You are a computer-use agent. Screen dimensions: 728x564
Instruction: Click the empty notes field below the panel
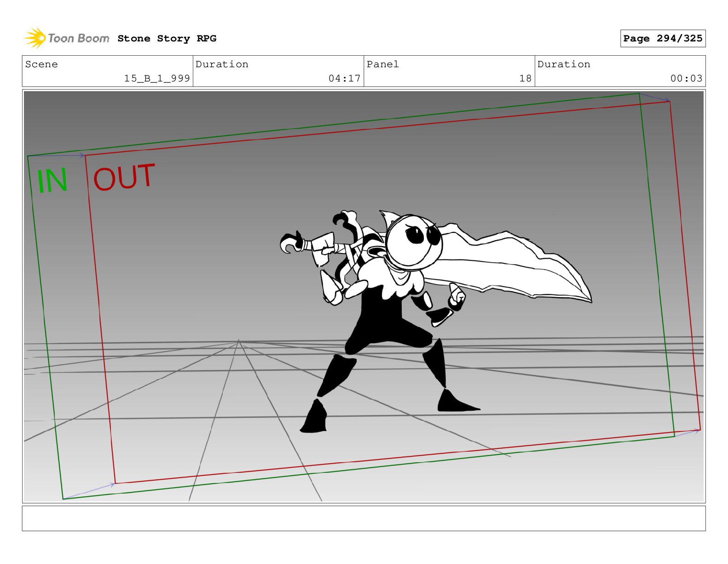pyautogui.click(x=364, y=518)
